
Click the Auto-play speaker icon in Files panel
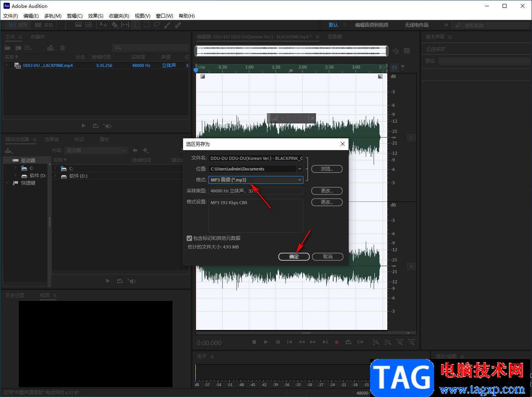click(x=107, y=126)
